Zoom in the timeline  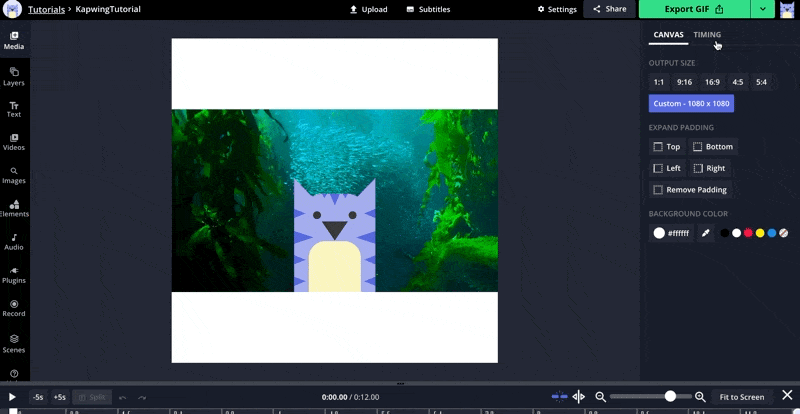(x=700, y=397)
